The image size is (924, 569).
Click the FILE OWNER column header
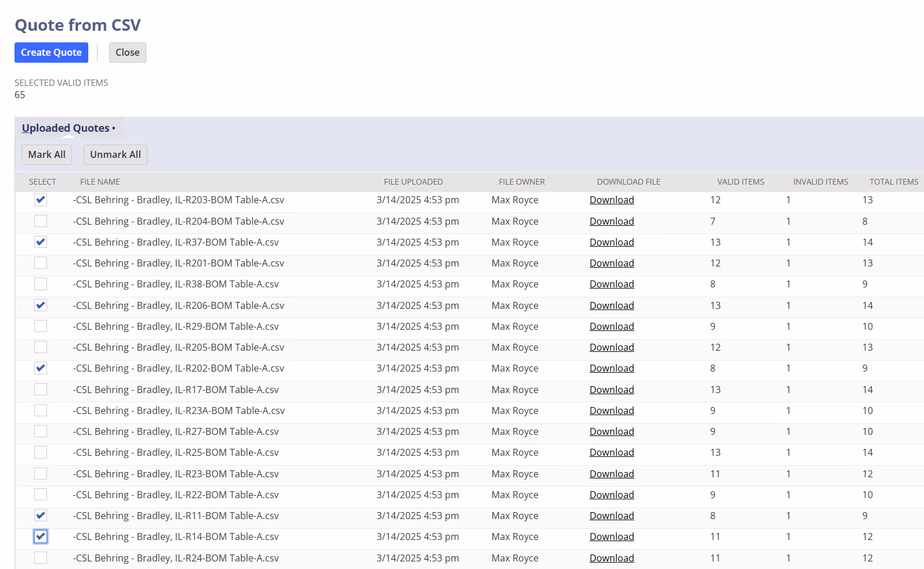click(522, 182)
